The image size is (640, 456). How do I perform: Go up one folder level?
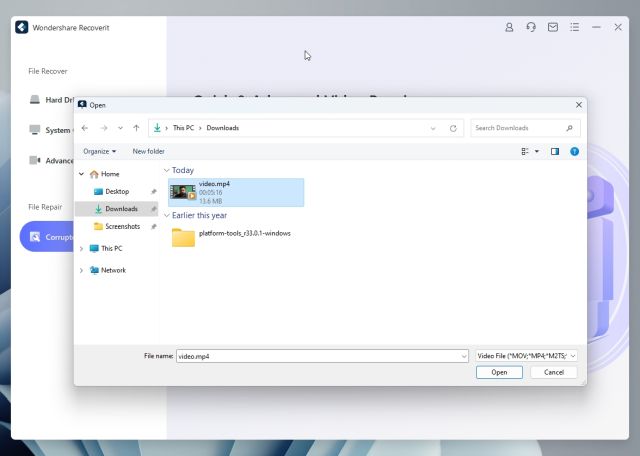click(x=136, y=128)
